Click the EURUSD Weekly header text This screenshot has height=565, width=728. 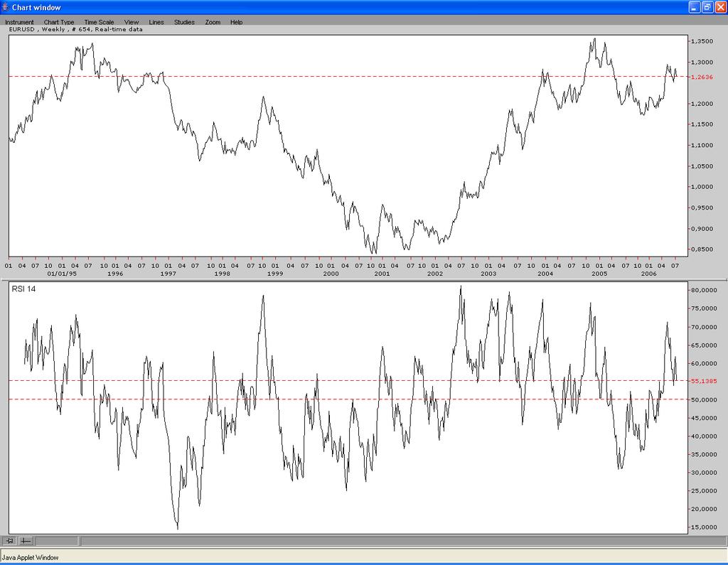pos(75,29)
